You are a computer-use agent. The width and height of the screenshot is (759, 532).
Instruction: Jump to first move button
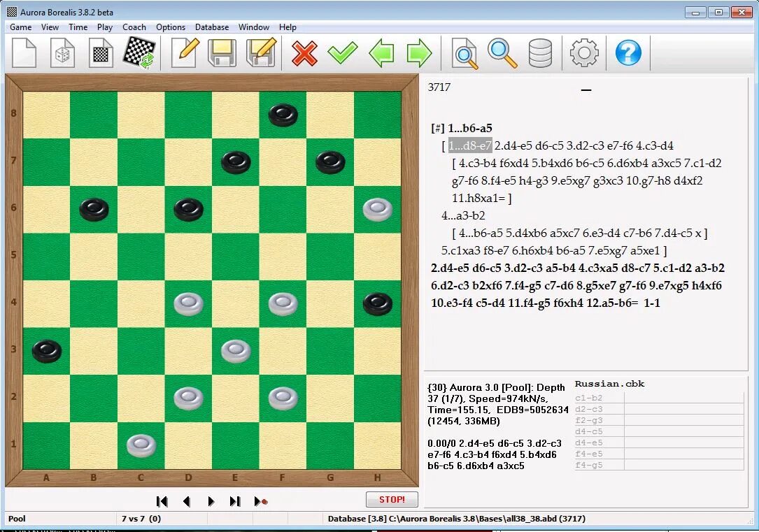tap(162, 501)
